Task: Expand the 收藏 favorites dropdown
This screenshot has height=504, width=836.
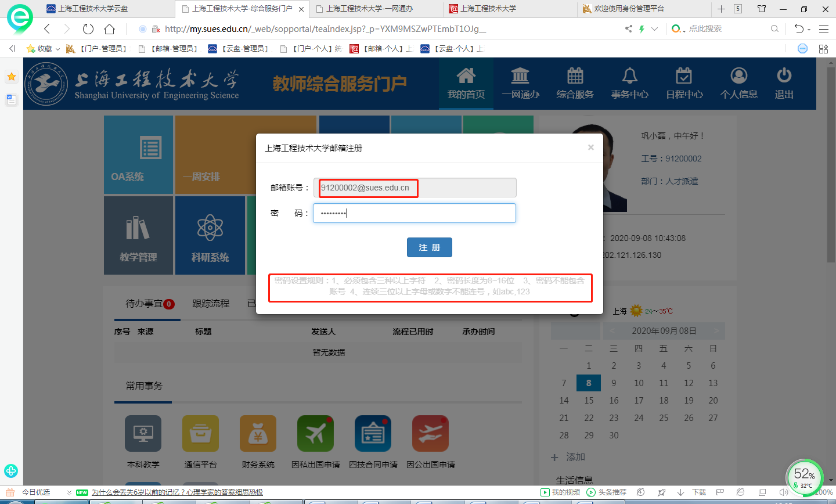Action: click(57, 49)
